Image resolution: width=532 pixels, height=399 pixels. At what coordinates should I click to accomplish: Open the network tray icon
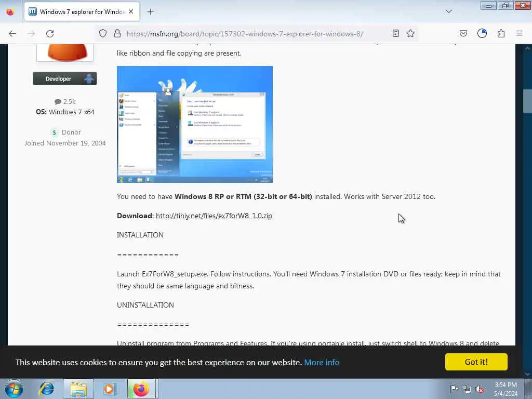click(467, 389)
